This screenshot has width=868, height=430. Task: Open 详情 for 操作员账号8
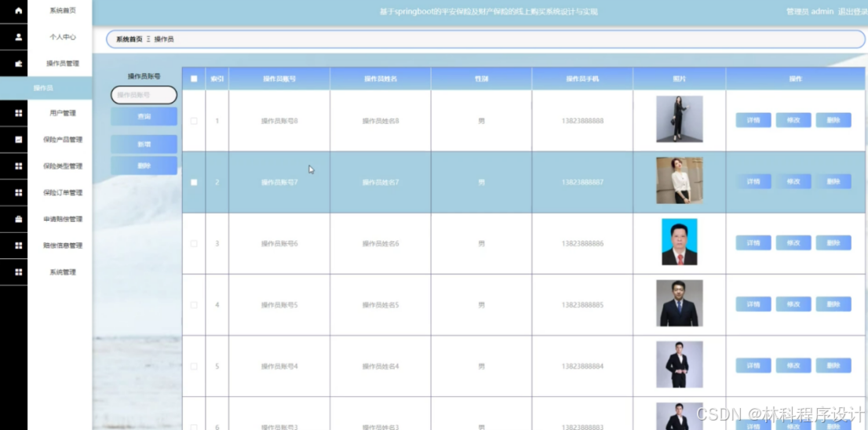click(x=753, y=120)
